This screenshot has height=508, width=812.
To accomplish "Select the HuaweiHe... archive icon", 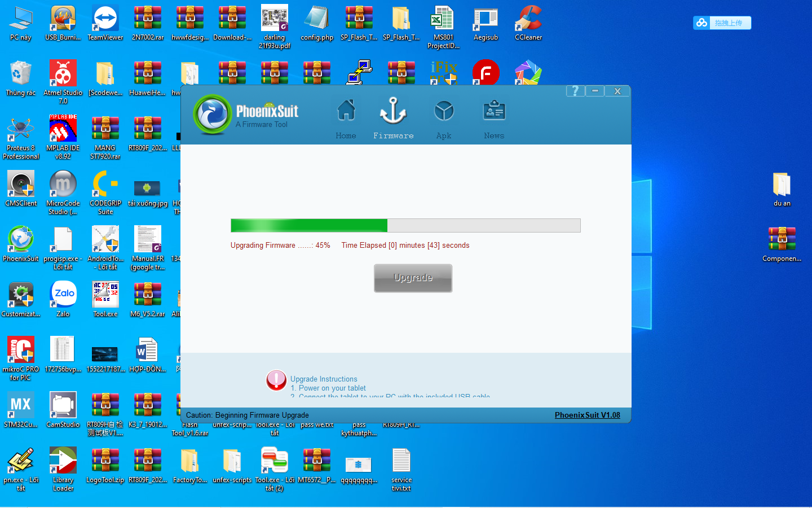I will [x=148, y=78].
